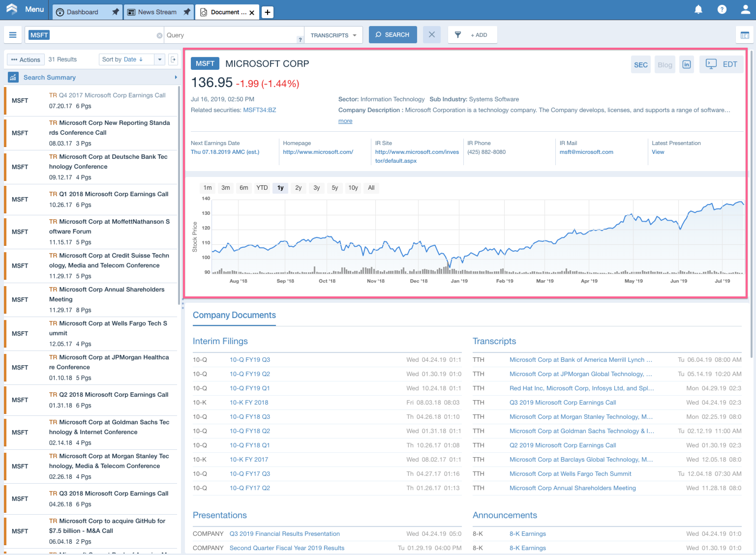The image size is (756, 555).
Task: Select the 2y chart range
Action: point(299,188)
